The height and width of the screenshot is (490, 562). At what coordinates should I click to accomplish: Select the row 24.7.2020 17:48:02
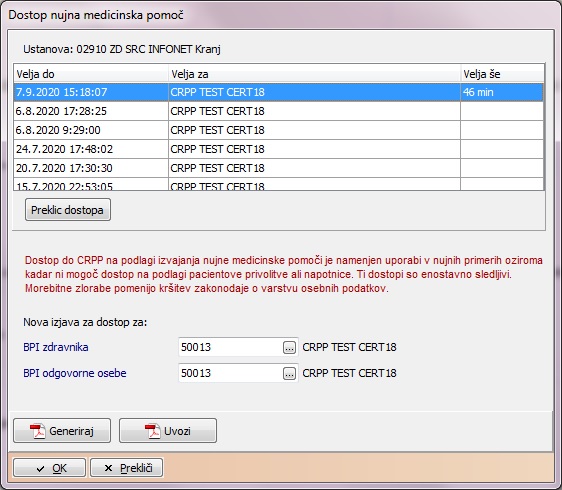[278, 149]
